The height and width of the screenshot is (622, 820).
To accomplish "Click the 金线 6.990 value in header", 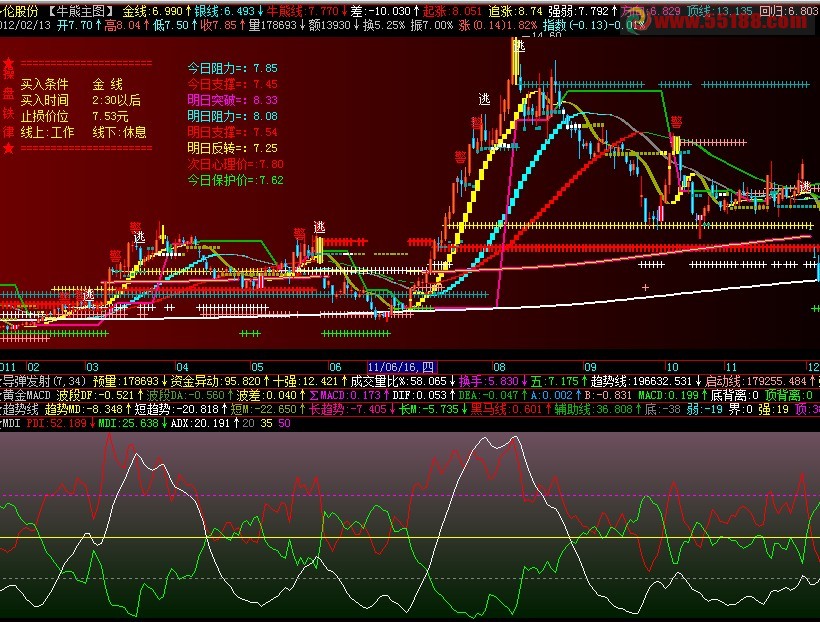I will click(153, 10).
